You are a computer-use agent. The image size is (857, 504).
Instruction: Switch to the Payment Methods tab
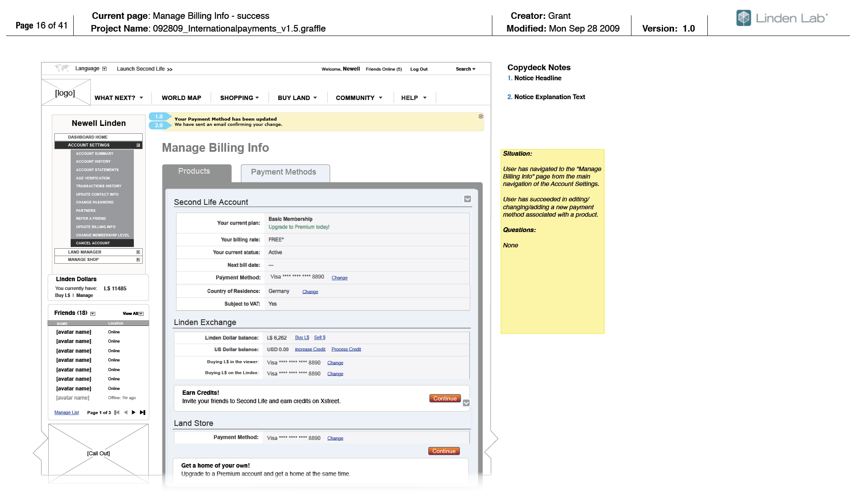click(285, 172)
